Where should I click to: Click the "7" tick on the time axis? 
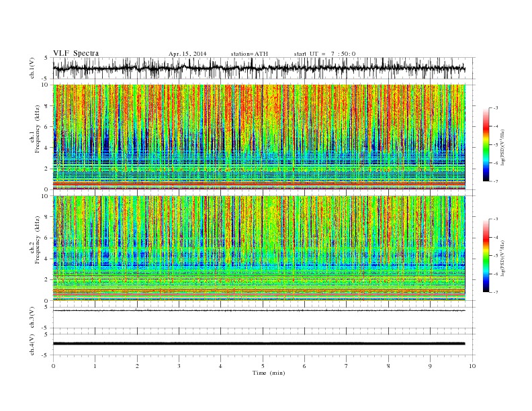click(347, 366)
